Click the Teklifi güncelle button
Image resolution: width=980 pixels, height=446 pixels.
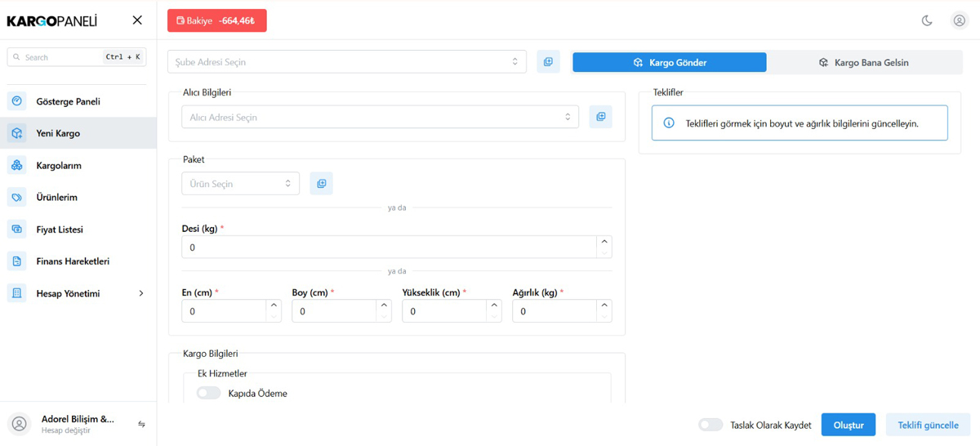click(929, 425)
